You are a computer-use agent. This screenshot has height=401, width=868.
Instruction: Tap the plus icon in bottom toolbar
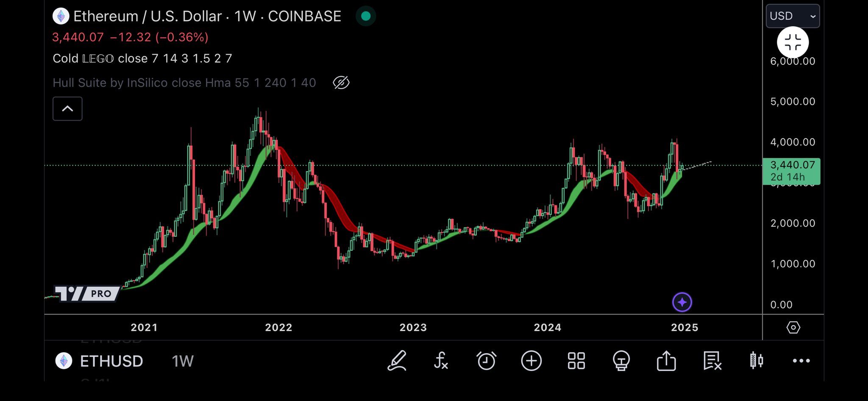click(x=531, y=361)
